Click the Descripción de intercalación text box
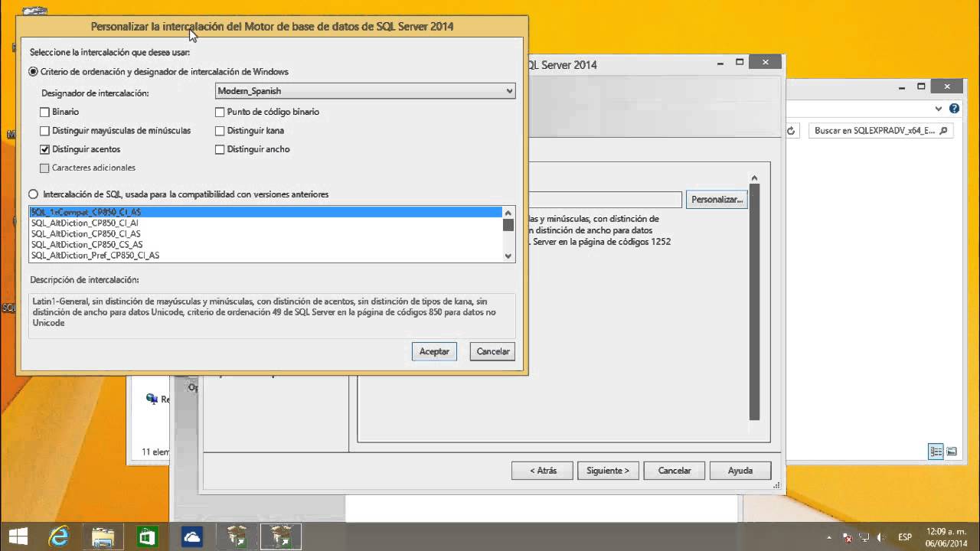This screenshot has height=551, width=980. pos(272,315)
